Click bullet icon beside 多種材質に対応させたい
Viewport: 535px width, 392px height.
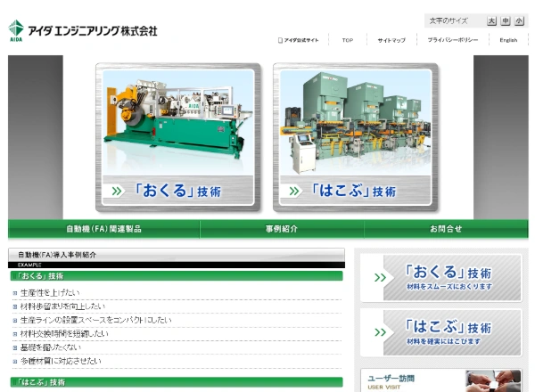click(x=15, y=362)
